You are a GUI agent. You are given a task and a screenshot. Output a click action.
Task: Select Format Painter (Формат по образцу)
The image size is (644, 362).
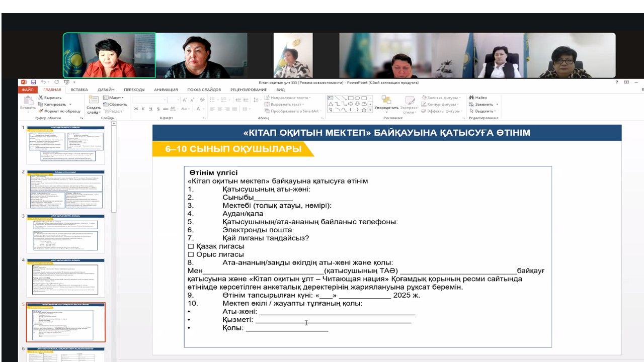tap(41, 111)
